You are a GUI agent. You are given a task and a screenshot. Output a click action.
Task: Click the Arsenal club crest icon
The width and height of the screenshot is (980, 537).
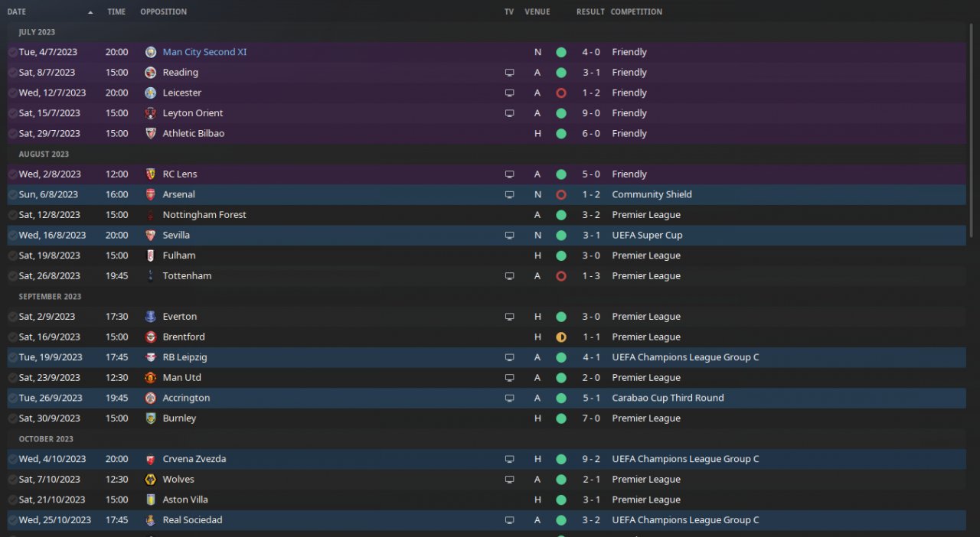[151, 194]
